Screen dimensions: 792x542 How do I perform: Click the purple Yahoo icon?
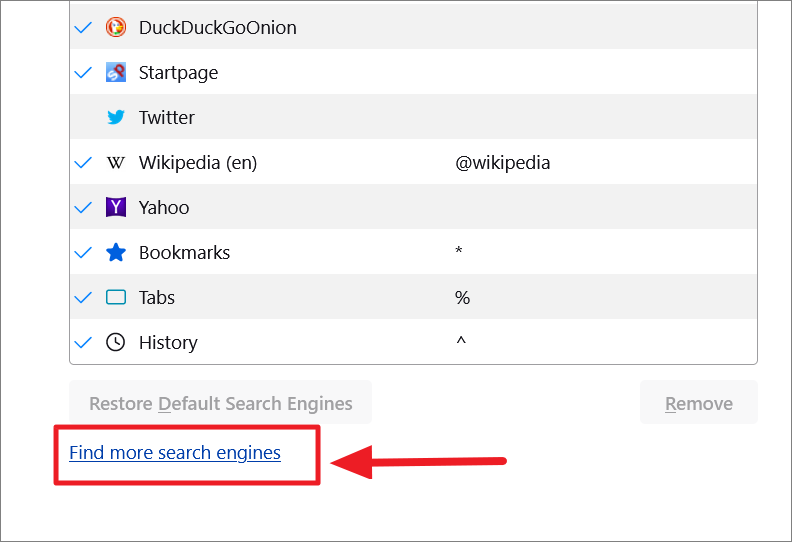116,207
